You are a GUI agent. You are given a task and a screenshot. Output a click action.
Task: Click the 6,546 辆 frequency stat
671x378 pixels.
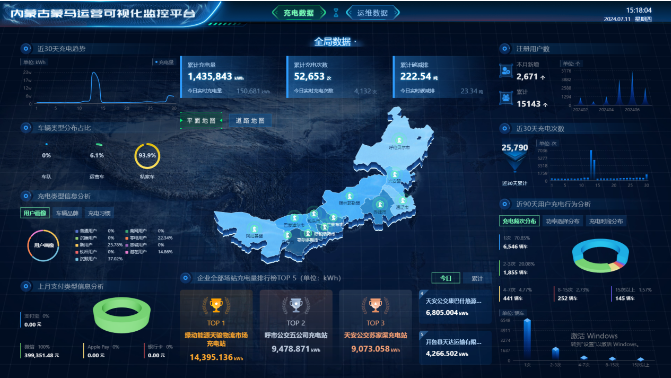[515, 247]
